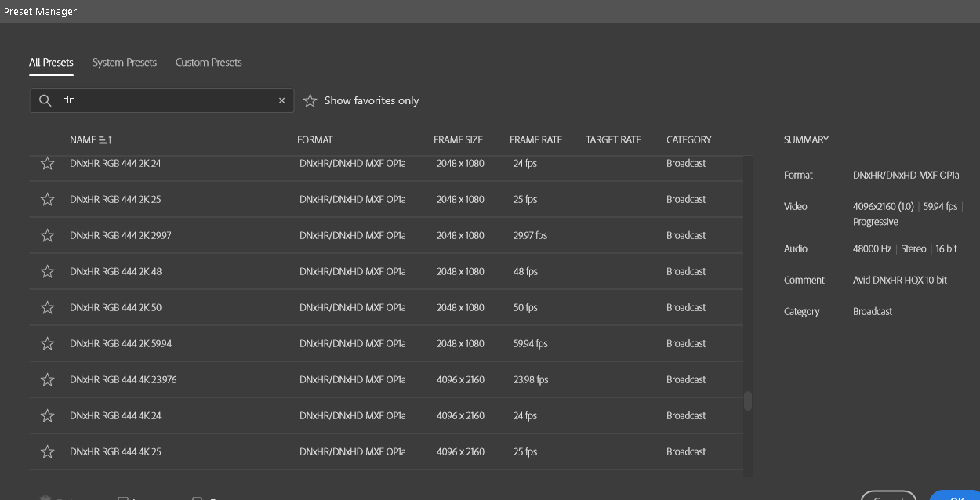Image resolution: width=980 pixels, height=500 pixels.
Task: Click the star icon beside Show favorites only
Action: pos(310,100)
